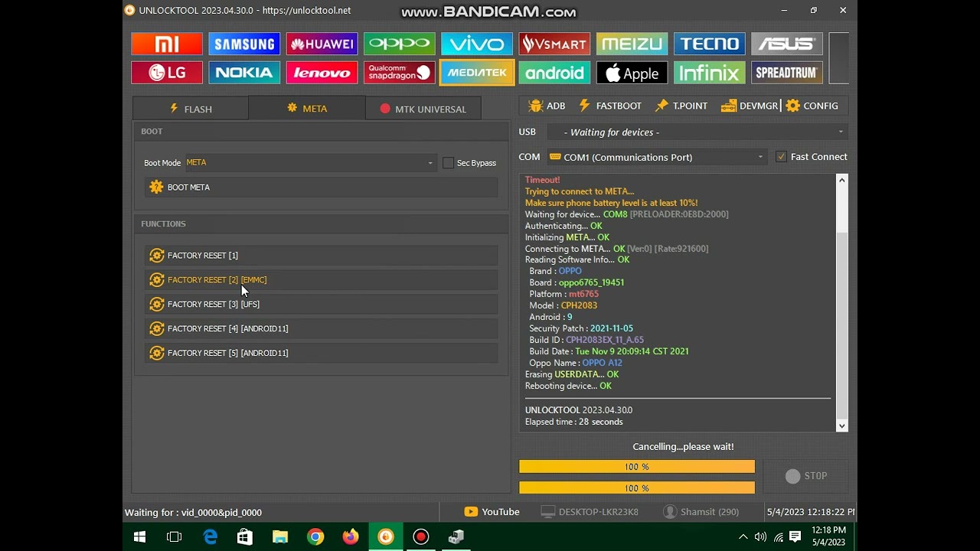
Task: Run FACTORY RESET [5] [ANDROID11]
Action: (x=321, y=354)
